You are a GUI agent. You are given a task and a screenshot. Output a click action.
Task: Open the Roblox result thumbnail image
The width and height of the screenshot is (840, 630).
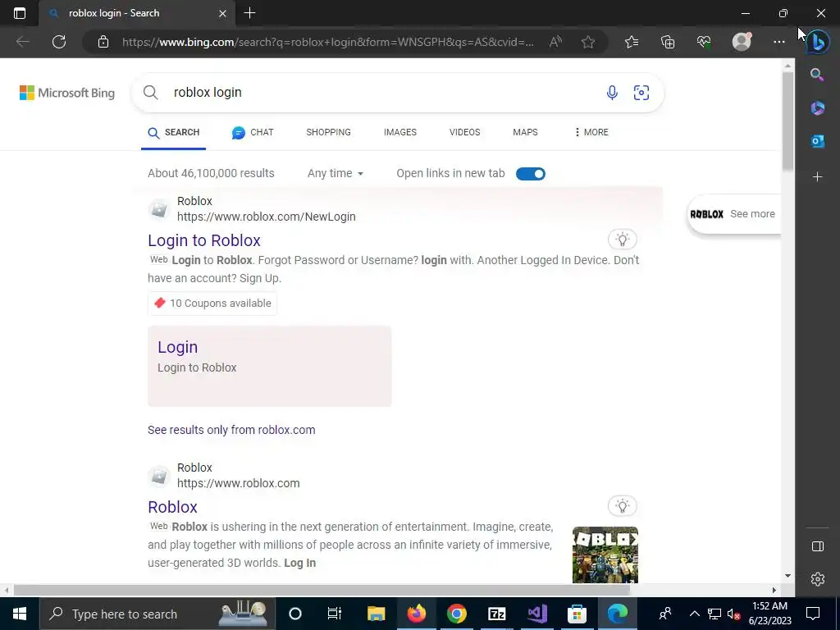point(605,555)
